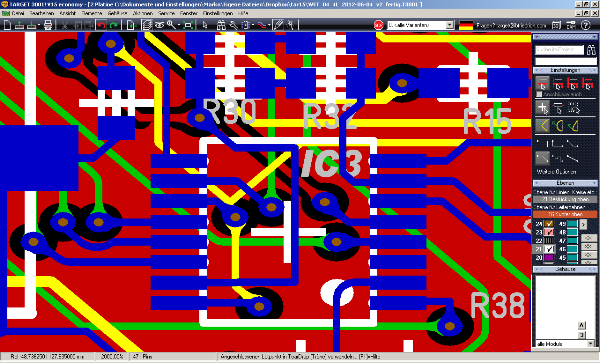The width and height of the screenshot is (600, 363).
Task: Open the support email link in toolbar
Action: [511, 25]
